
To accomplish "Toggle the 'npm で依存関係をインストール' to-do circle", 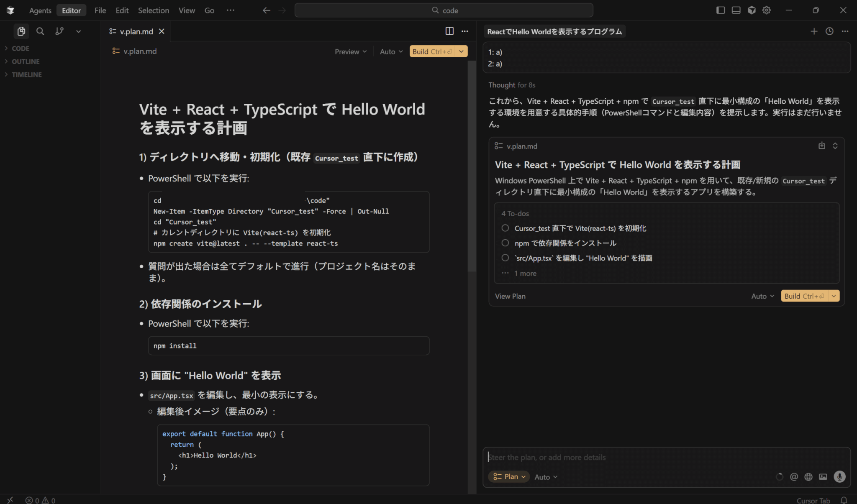I will (505, 243).
